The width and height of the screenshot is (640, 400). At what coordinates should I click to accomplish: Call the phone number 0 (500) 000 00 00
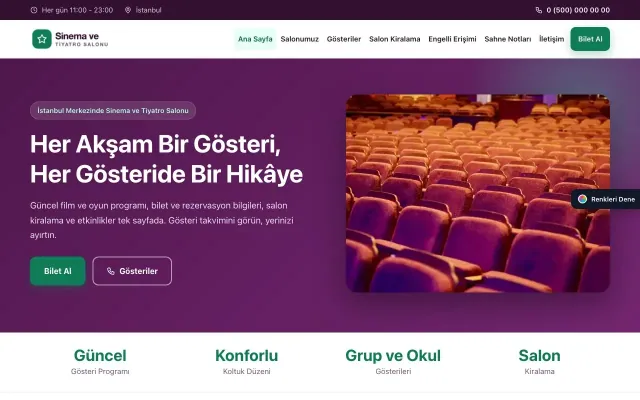click(x=578, y=10)
